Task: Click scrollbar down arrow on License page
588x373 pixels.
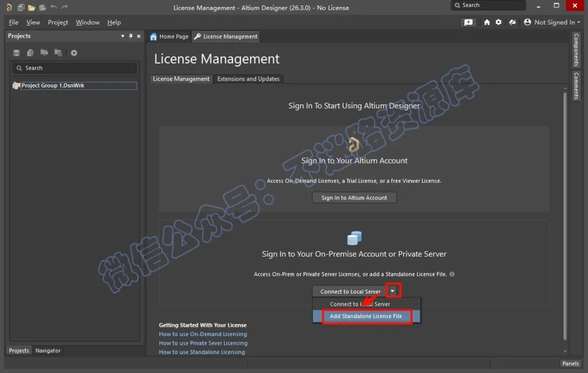Action: click(565, 351)
